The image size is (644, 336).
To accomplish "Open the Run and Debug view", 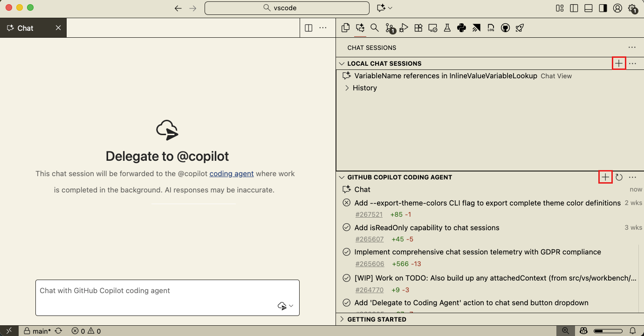I will 404,28.
